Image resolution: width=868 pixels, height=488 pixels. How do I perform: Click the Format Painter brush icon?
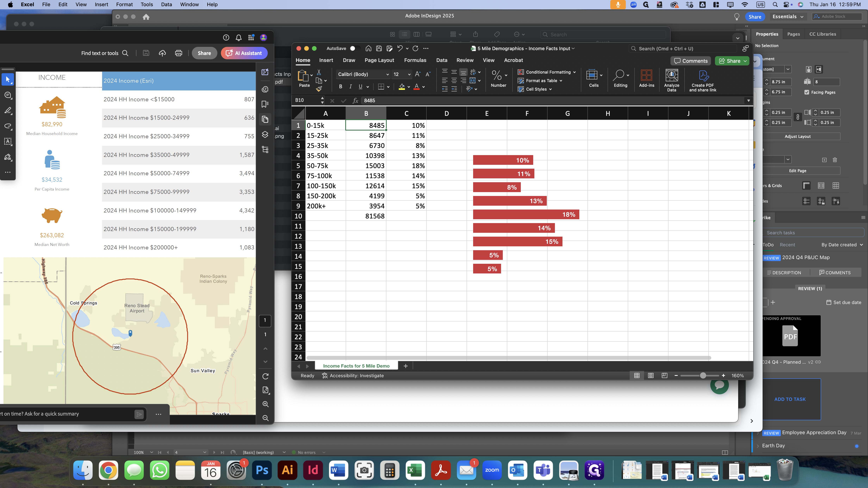[319, 89]
